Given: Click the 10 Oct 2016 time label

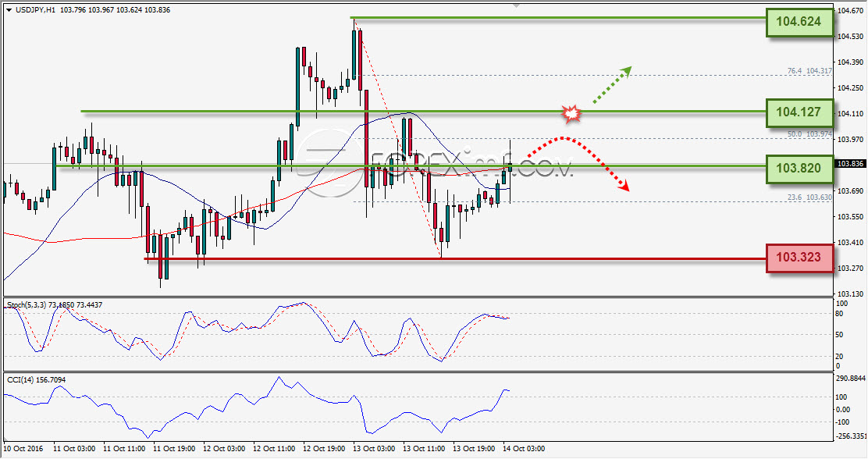Looking at the screenshot, I should click(x=23, y=449).
